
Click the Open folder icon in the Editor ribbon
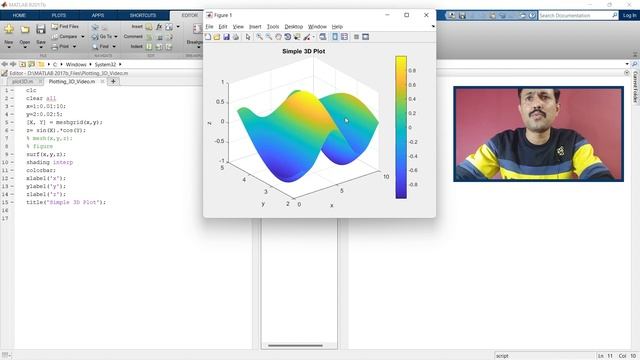pyautogui.click(x=25, y=29)
